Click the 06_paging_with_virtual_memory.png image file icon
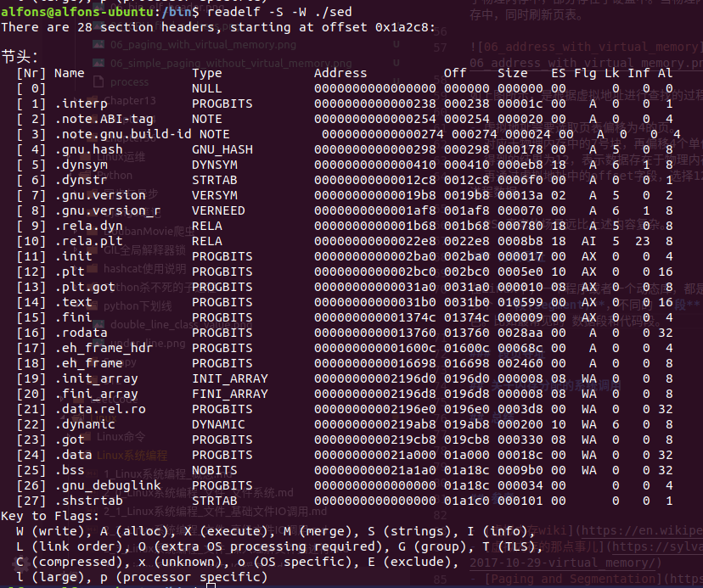703x588 pixels. (98, 44)
